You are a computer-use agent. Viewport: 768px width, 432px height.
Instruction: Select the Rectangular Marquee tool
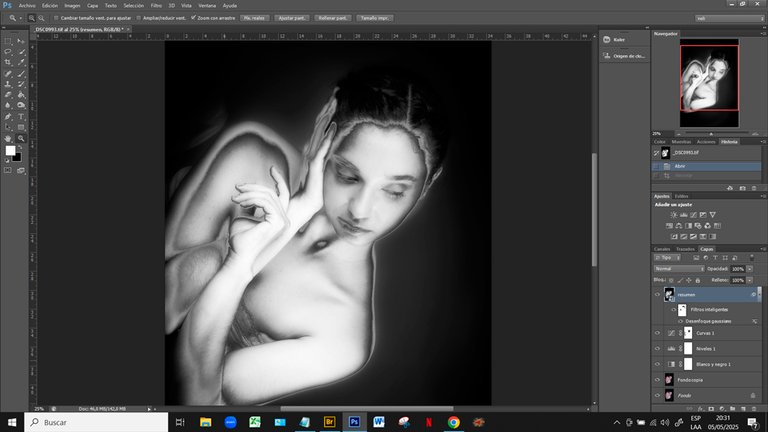8,41
